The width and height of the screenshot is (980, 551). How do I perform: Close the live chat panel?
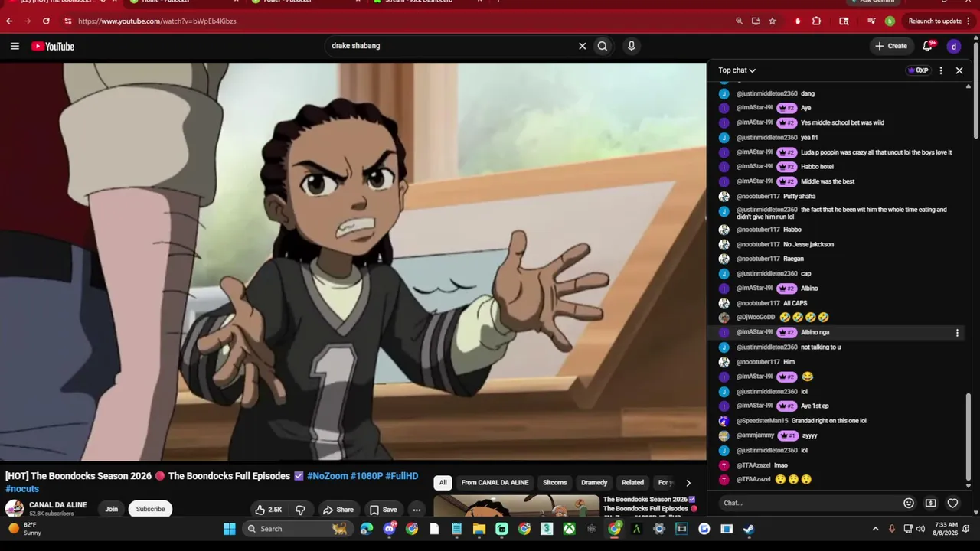(x=959, y=70)
